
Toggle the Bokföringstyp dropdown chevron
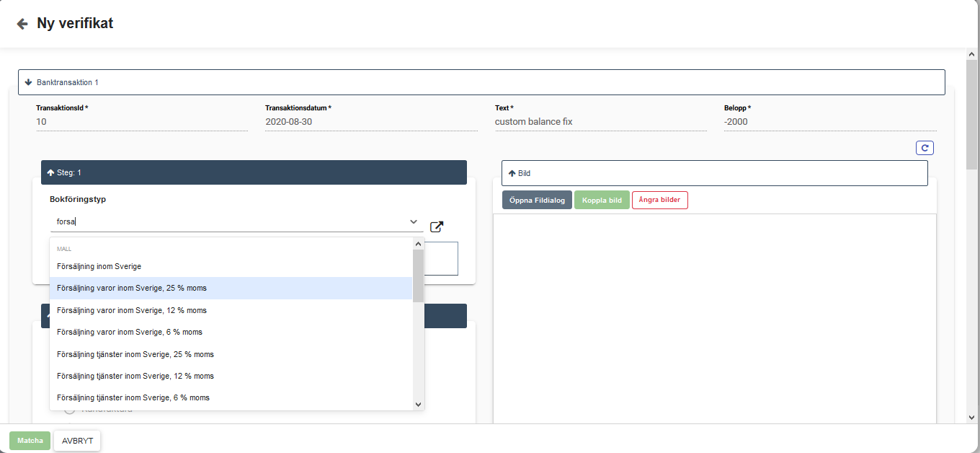point(414,221)
